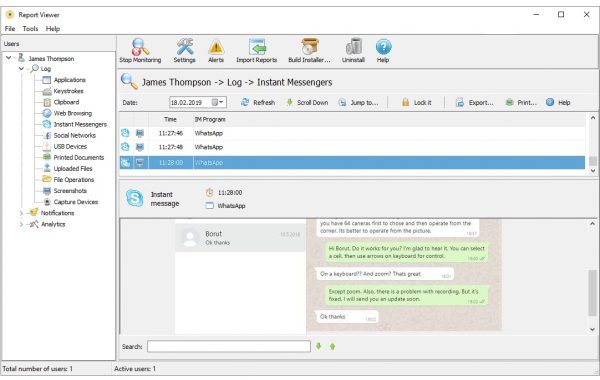Viewport: 600px width, 380px height.
Task: Click Scroll Down in the log toolbar
Action: click(307, 103)
